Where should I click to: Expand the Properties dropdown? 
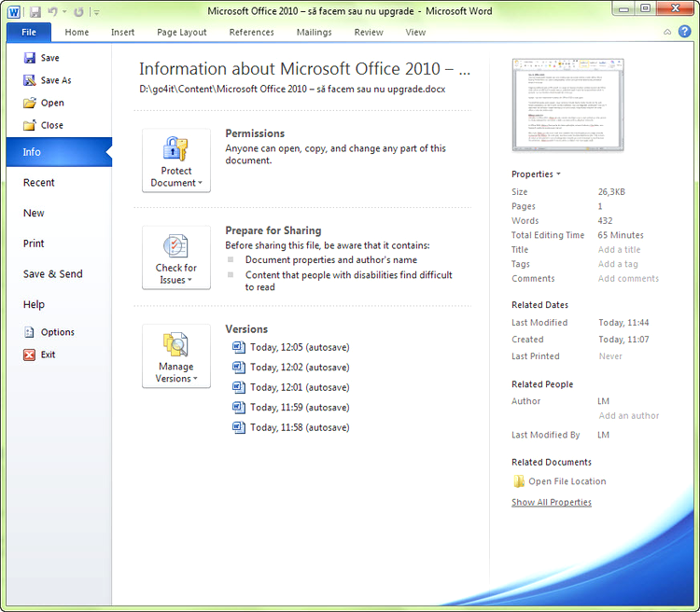pyautogui.click(x=536, y=174)
